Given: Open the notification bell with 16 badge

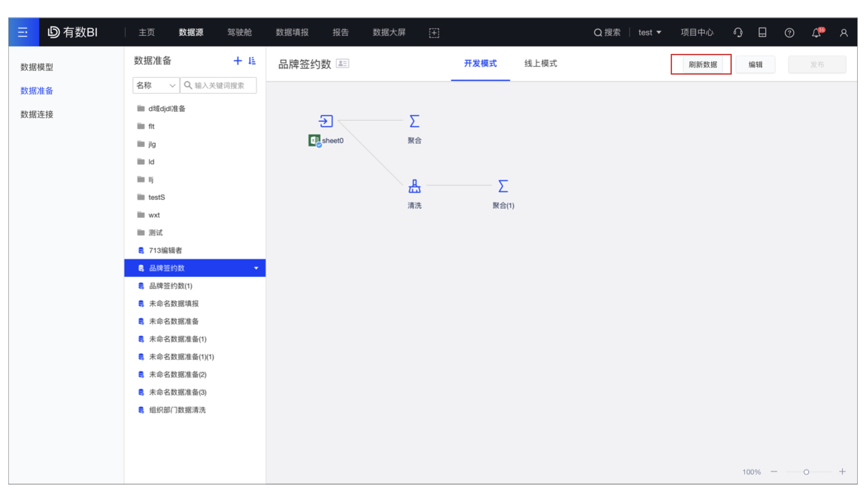Looking at the screenshot, I should point(815,32).
